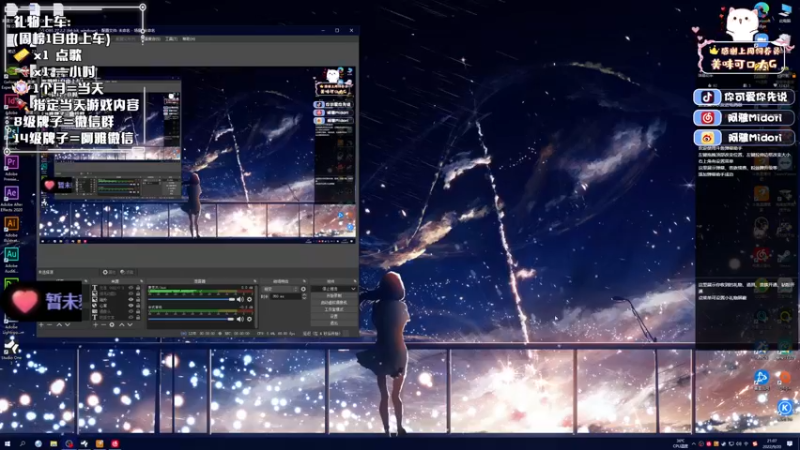The height and width of the screenshot is (450, 800).
Task: Mute the lower audio mixer channel
Action: (240, 319)
